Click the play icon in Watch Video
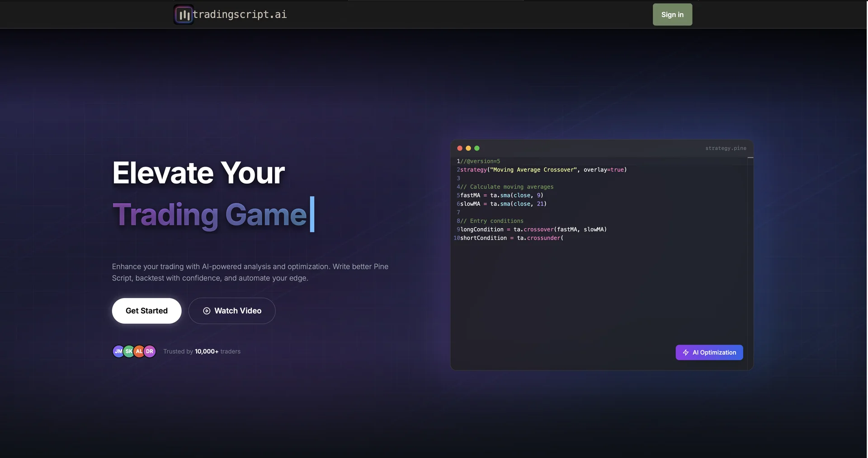Screen dimensions: 868x458 207,311
